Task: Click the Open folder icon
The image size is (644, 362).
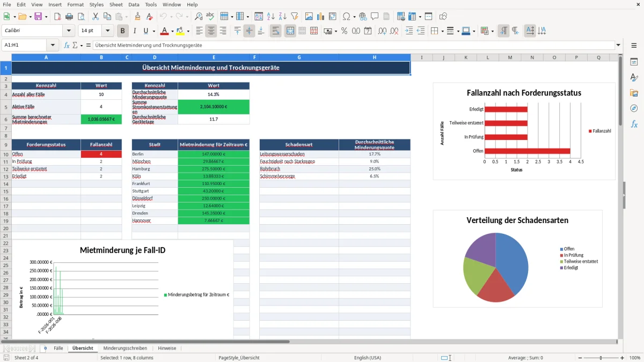Action: coord(21,17)
